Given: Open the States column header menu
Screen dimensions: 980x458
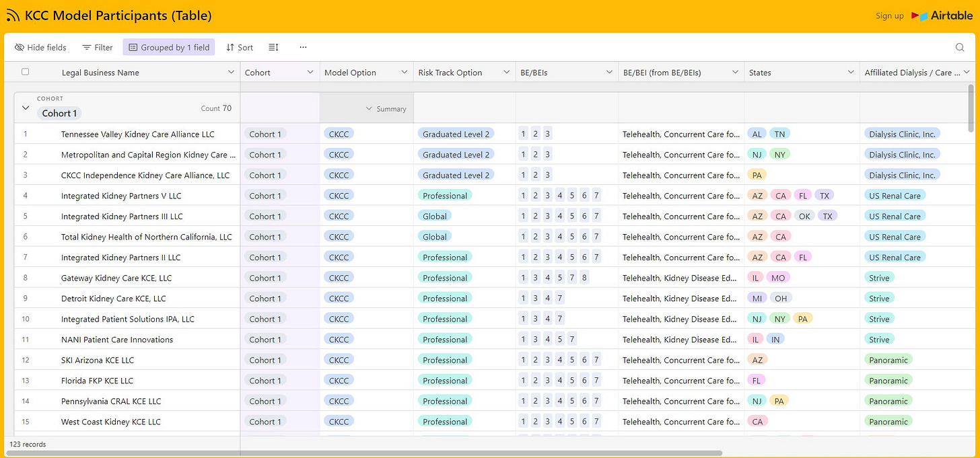Looking at the screenshot, I should (x=850, y=72).
